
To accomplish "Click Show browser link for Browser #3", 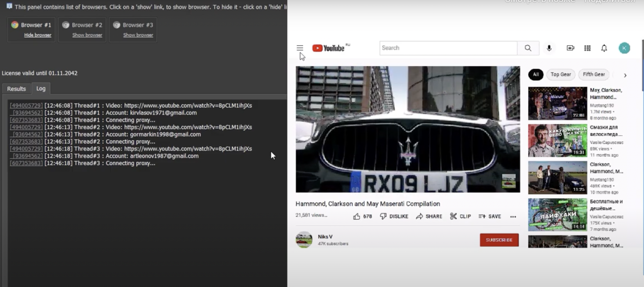I will pos(138,35).
